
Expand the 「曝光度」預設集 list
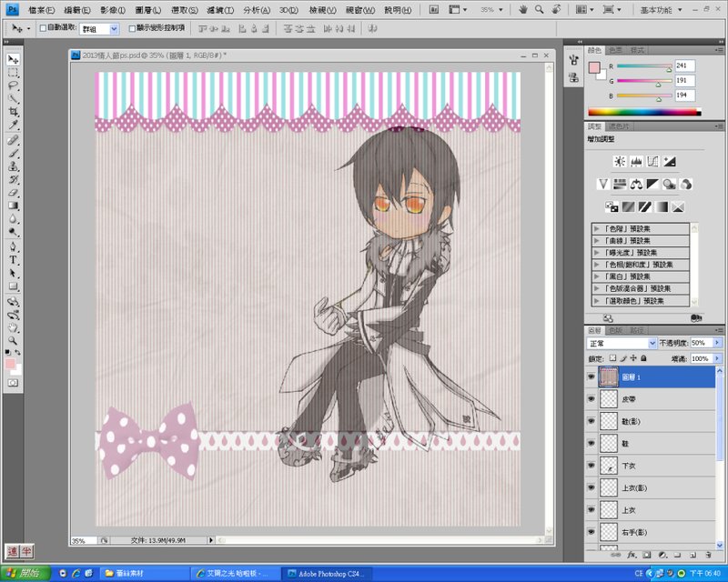coord(597,253)
